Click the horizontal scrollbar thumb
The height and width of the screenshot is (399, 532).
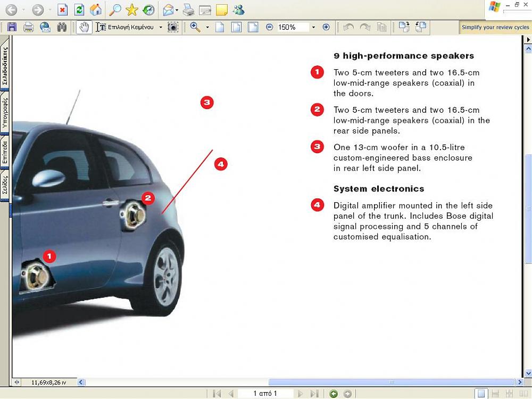(392, 382)
